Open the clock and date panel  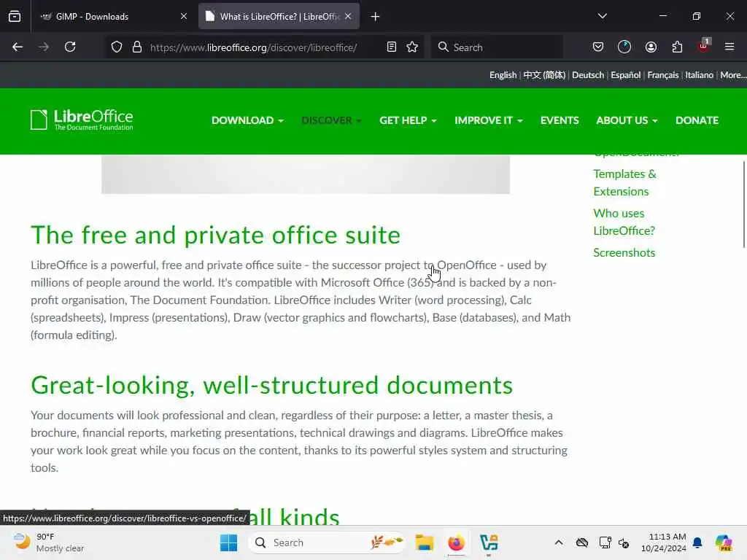pyautogui.click(x=663, y=542)
